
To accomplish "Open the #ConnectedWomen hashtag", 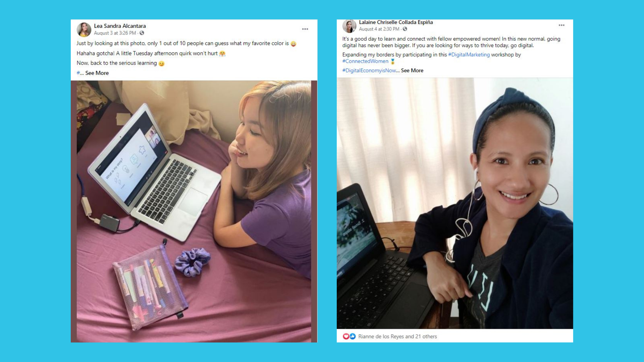I will point(365,61).
